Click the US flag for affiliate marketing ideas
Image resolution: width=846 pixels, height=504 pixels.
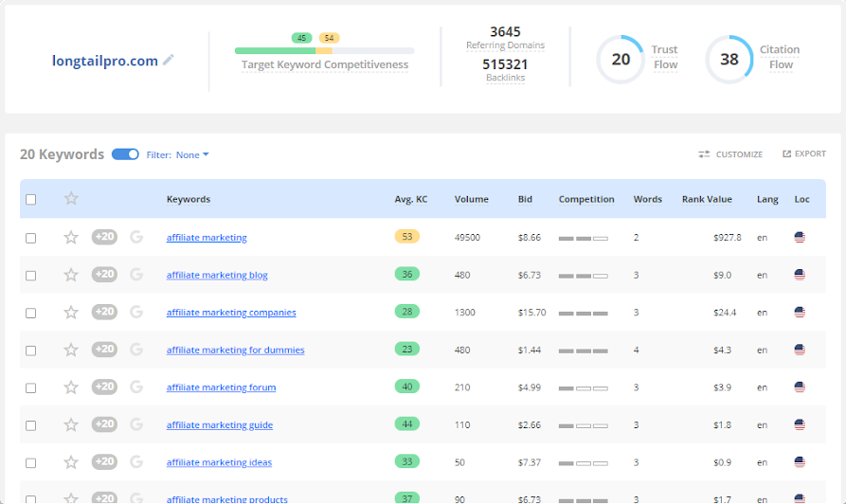tap(800, 462)
